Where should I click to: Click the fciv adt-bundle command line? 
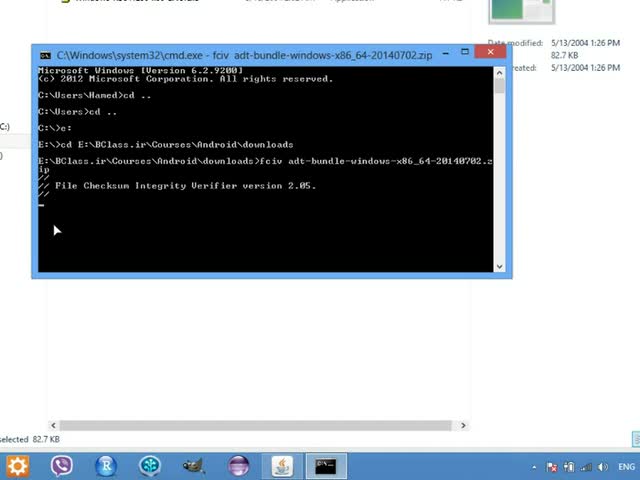click(265, 165)
